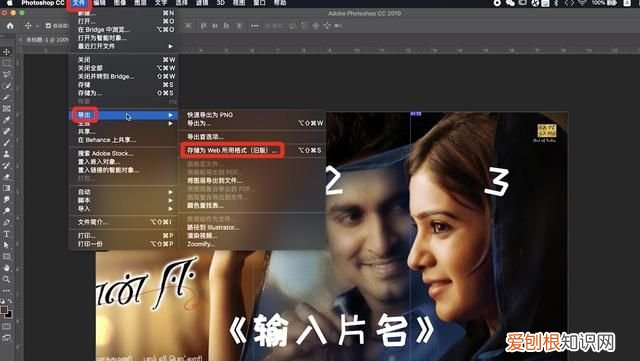Viewport: 640px width, 361px height.
Task: Open the Photoshop CC application menu
Action: pos(42,3)
